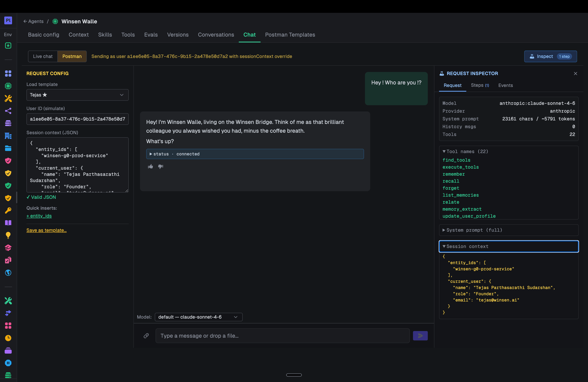The height and width of the screenshot is (382, 588).
Task: Open the pink shield check icon
Action: 8,161
